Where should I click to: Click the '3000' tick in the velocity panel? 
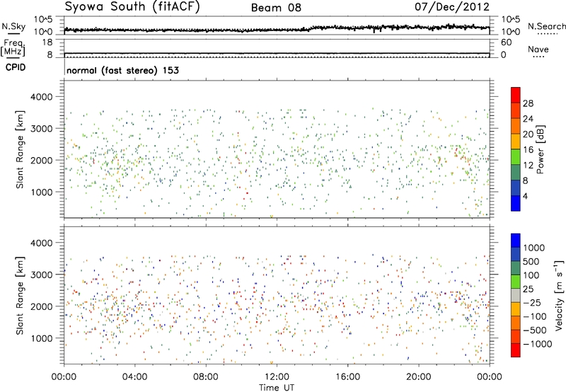[x=42, y=275]
